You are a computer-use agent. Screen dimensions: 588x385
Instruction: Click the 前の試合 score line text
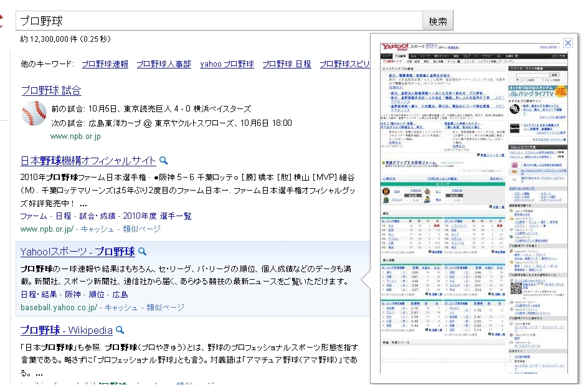pos(151,109)
